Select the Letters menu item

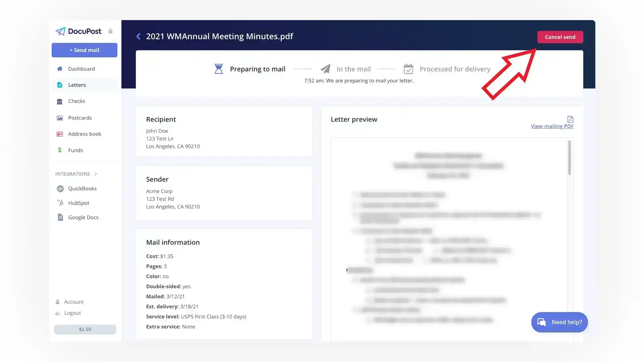pyautogui.click(x=76, y=84)
